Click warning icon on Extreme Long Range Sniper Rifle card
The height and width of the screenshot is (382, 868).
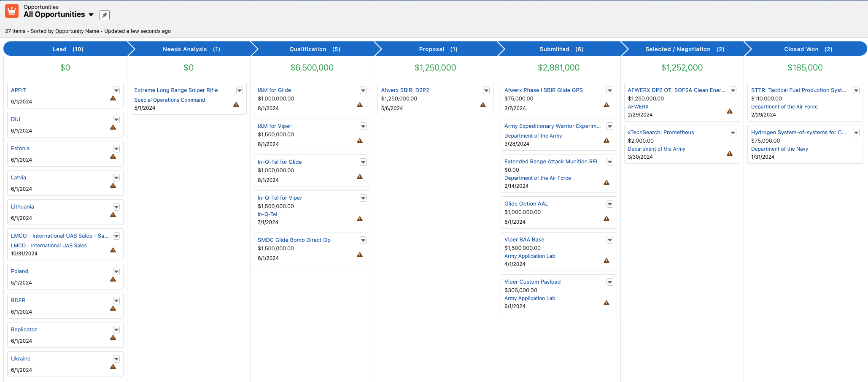(236, 105)
